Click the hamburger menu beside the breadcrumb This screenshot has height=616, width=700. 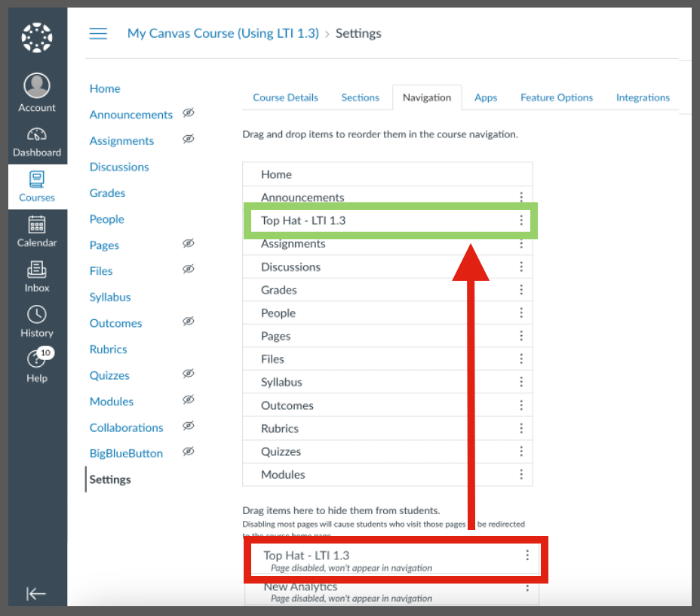coord(98,33)
